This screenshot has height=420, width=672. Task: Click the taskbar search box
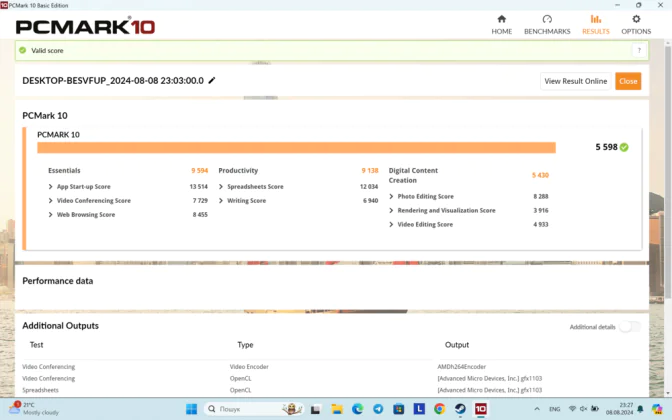(x=254, y=409)
